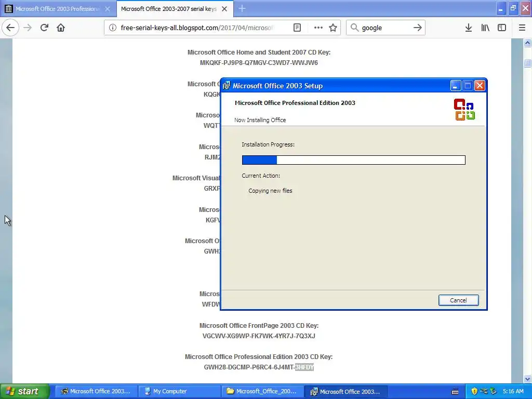Select the Office 2003-2007 serial keys tab
The height and width of the screenshot is (399, 532).
(169, 9)
